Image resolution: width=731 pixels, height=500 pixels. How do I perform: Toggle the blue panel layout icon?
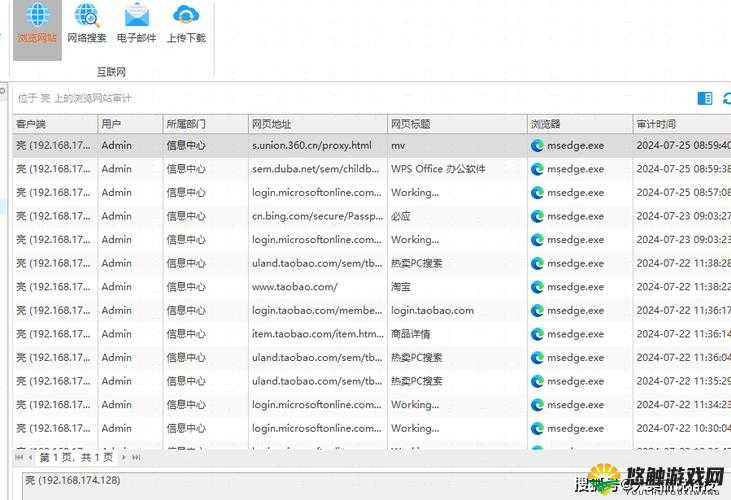[x=704, y=98]
